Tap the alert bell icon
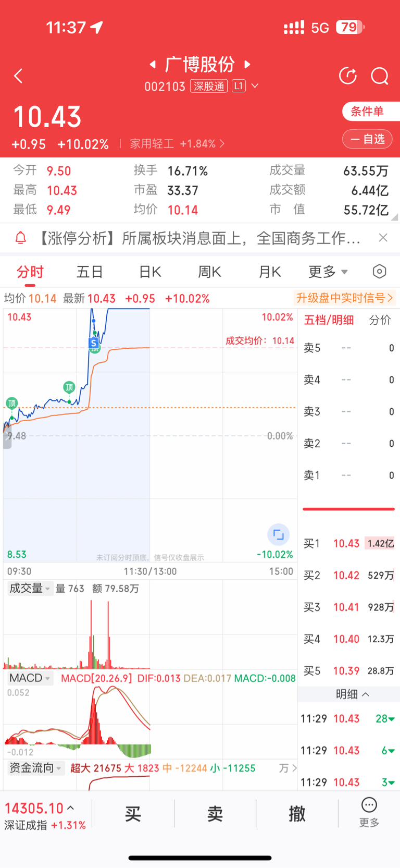This screenshot has width=400, height=868. click(x=20, y=238)
